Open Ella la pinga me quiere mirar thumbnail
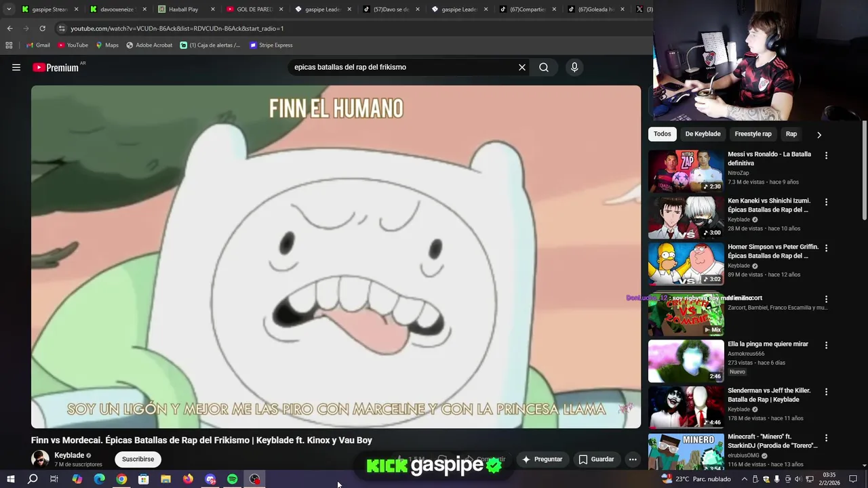 pos(686,361)
